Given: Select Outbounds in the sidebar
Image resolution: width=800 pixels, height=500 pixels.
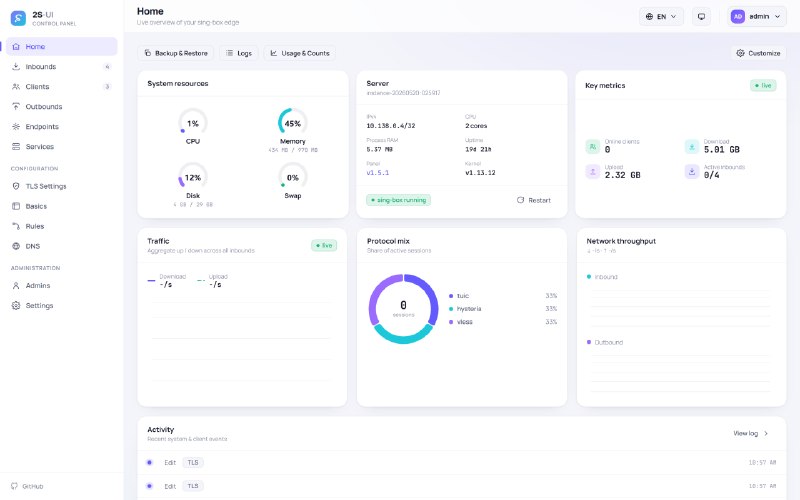Looking at the screenshot, I should 62,106.
